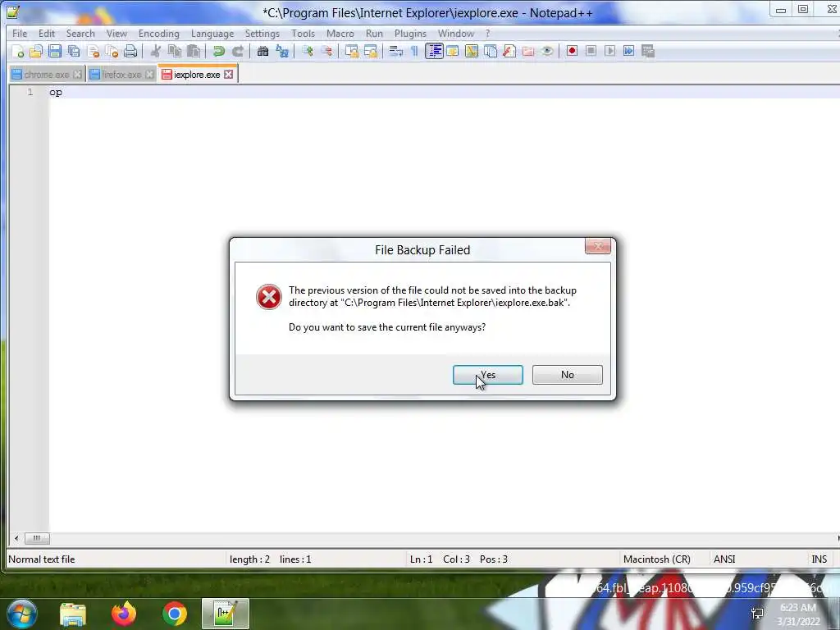This screenshot has width=840, height=630.
Task: Click Macintosh (CR) in the status bar
Action: pos(657,559)
